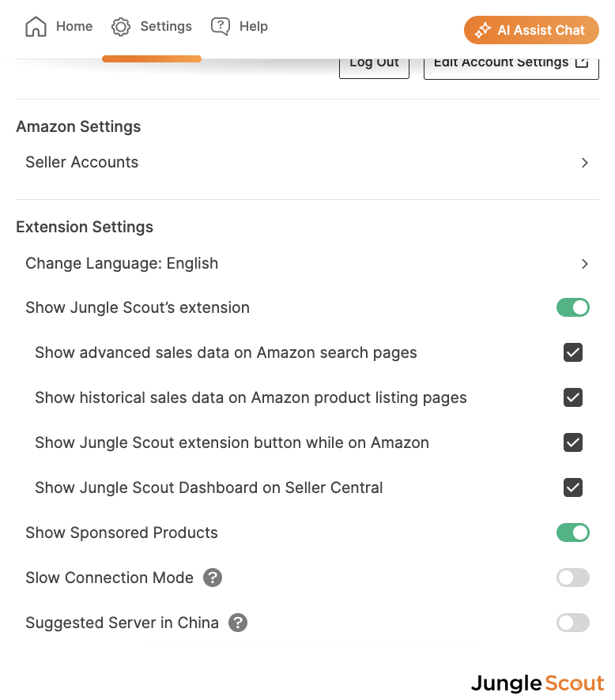
Task: Uncheck Show Jungle Scout Dashboard on Seller Central
Action: [x=573, y=487]
